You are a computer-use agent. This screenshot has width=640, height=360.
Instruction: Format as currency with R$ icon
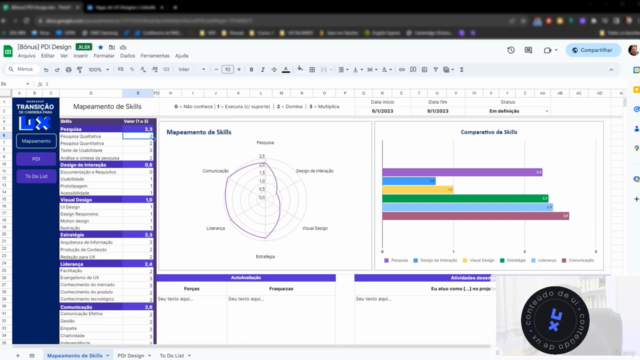pyautogui.click(x=120, y=70)
